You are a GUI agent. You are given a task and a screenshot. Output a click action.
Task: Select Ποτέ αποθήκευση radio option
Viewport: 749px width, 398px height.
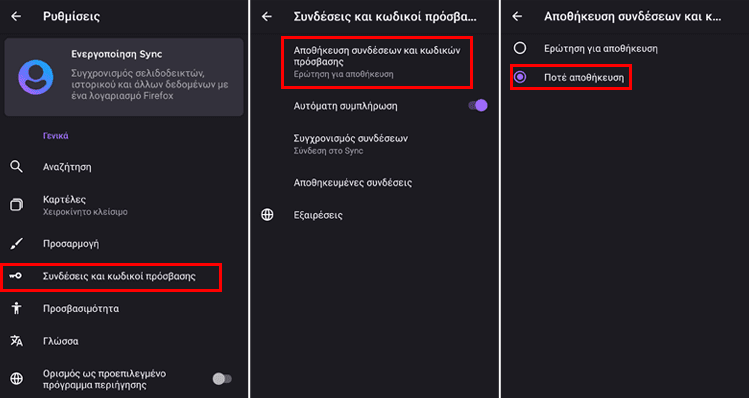tap(520, 77)
